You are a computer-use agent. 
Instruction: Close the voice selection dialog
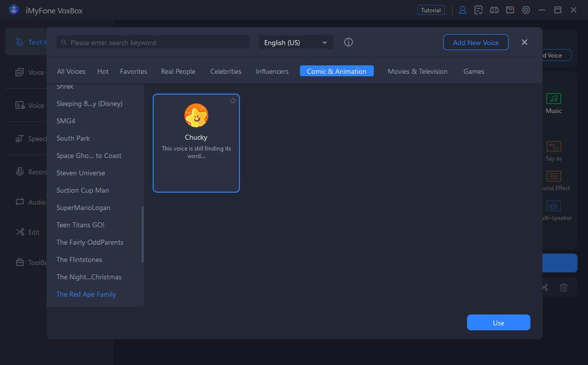coord(524,43)
